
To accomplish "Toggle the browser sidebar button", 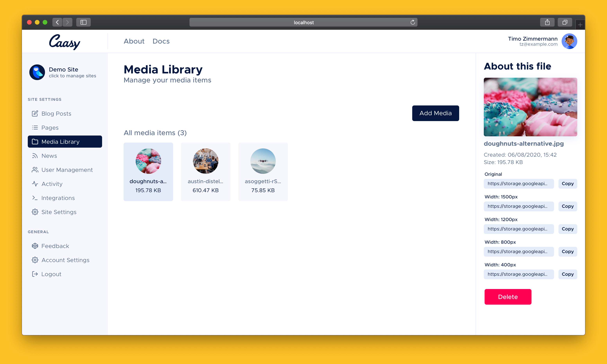I will (x=84, y=22).
